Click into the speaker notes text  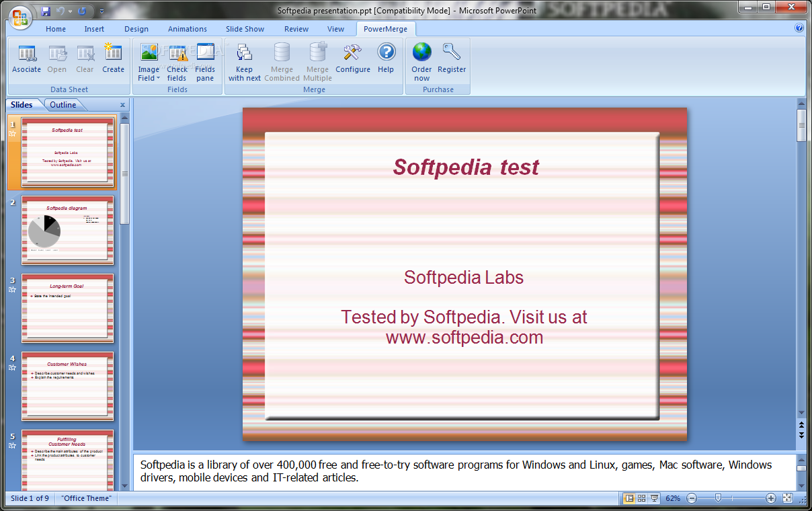456,471
